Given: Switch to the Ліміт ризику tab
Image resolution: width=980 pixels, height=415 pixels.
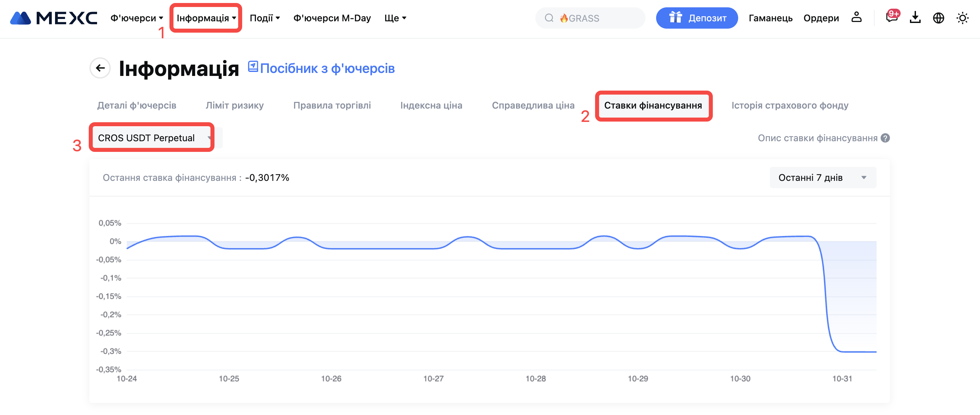Looking at the screenshot, I should [x=234, y=105].
